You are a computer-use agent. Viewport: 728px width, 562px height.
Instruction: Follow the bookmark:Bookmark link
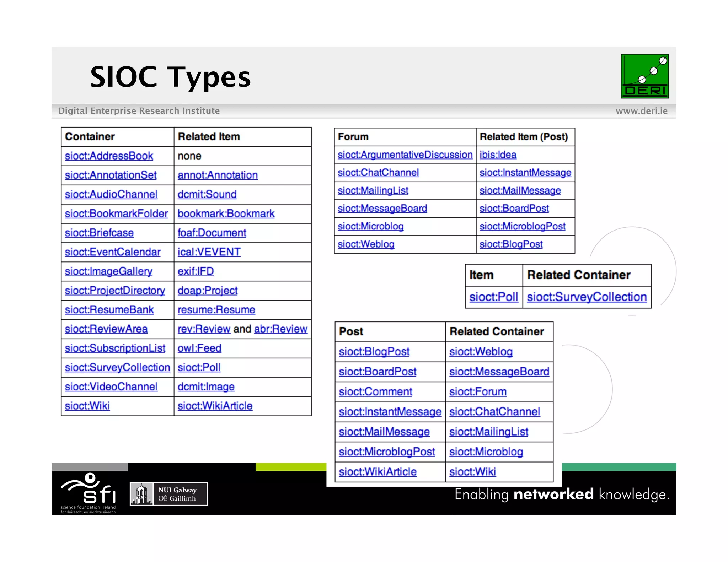pos(226,214)
